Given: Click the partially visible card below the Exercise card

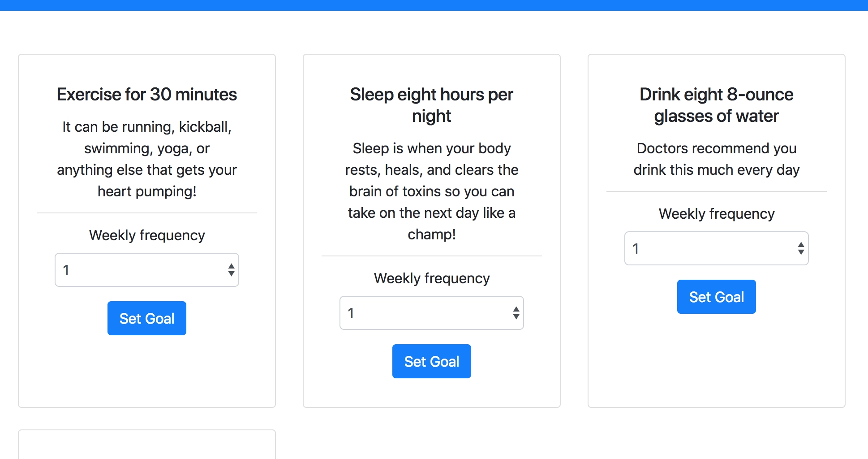Looking at the screenshot, I should (x=147, y=444).
